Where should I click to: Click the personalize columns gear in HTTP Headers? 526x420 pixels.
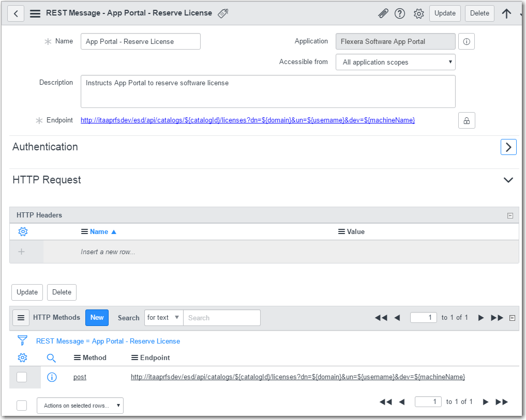pyautogui.click(x=23, y=231)
